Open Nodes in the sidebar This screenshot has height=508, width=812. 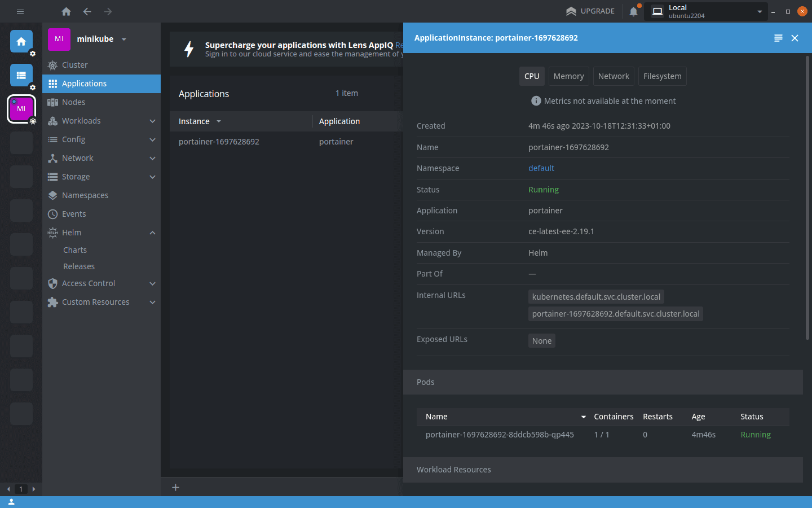101,102
